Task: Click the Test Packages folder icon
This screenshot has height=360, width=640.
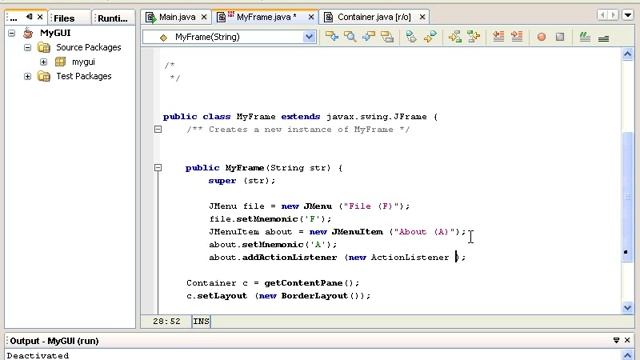Action: 43,76
